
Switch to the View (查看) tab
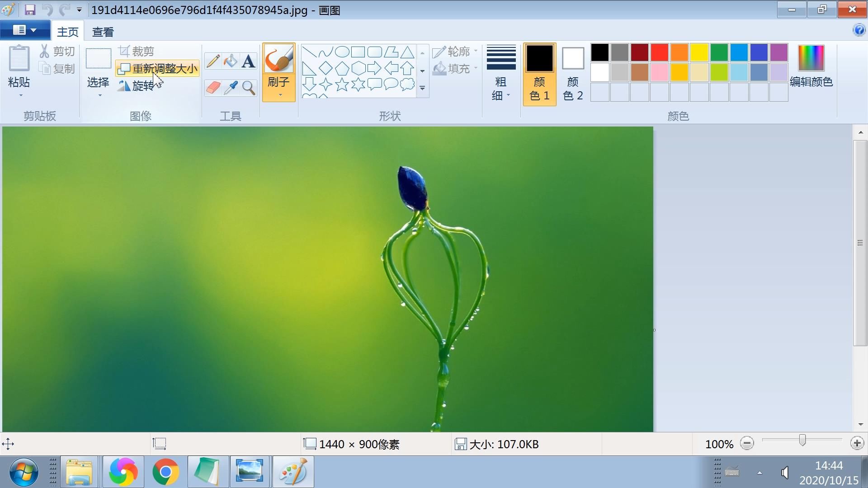[x=103, y=32]
